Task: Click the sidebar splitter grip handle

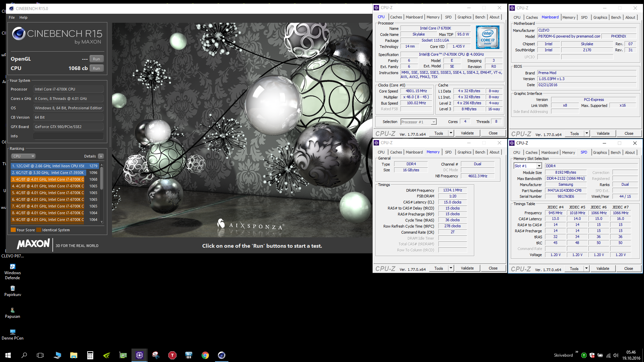Action: pos(110,137)
